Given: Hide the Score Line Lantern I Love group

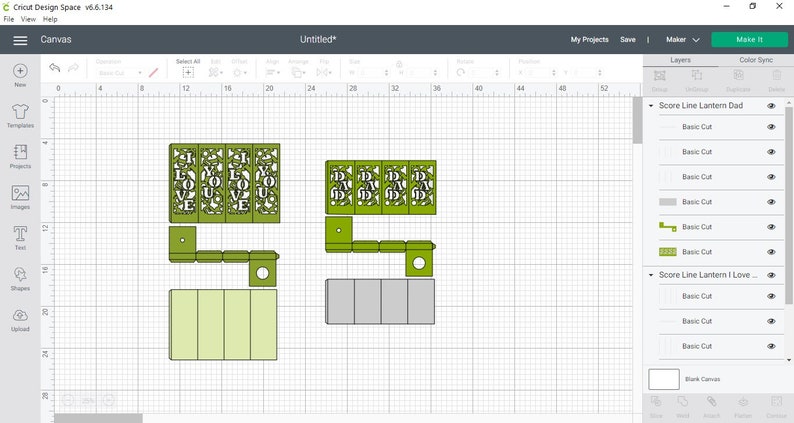Looking at the screenshot, I should tap(771, 275).
